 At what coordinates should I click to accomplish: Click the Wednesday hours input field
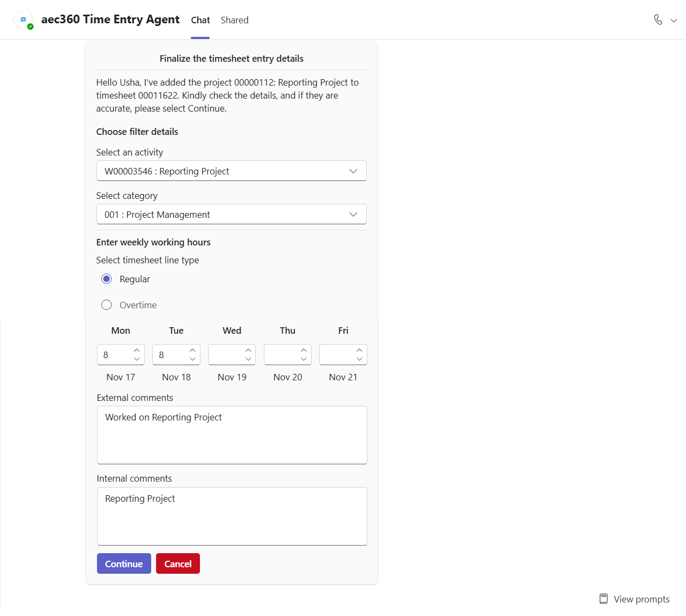pyautogui.click(x=225, y=355)
